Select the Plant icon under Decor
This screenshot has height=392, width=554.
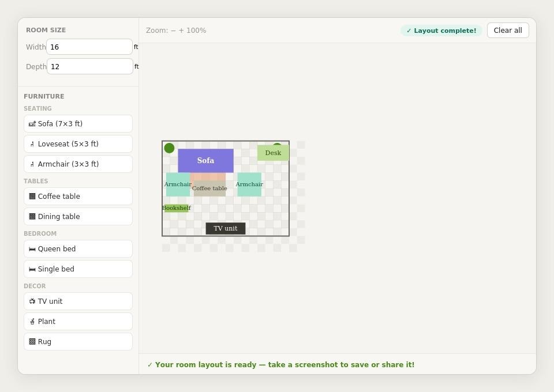tap(32, 321)
